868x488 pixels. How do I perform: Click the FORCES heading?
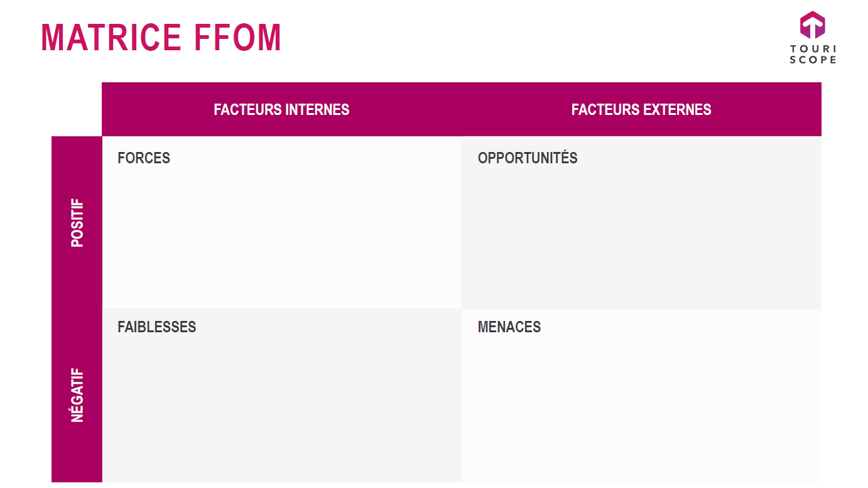pos(144,158)
